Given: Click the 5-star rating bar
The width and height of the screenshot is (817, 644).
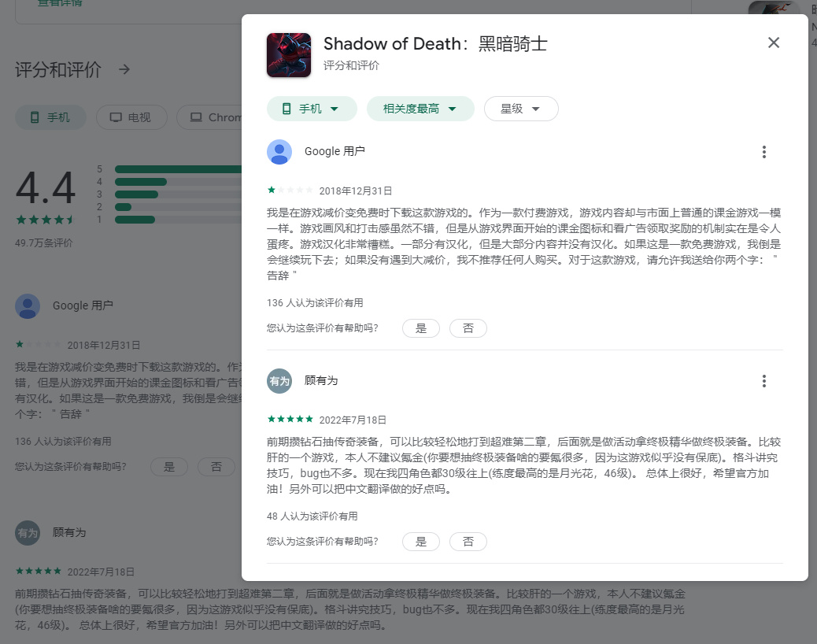Looking at the screenshot, I should tap(178, 168).
